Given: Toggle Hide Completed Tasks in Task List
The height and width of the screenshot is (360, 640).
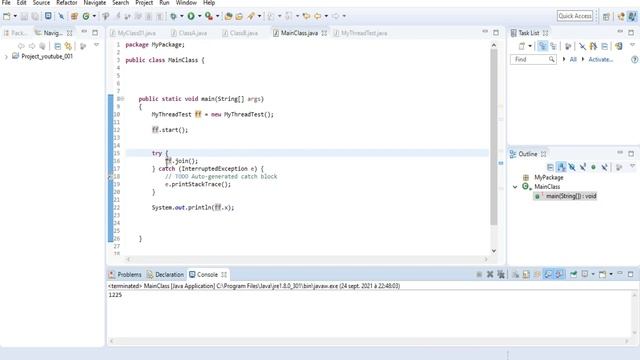Looking at the screenshot, I should pos(582,46).
